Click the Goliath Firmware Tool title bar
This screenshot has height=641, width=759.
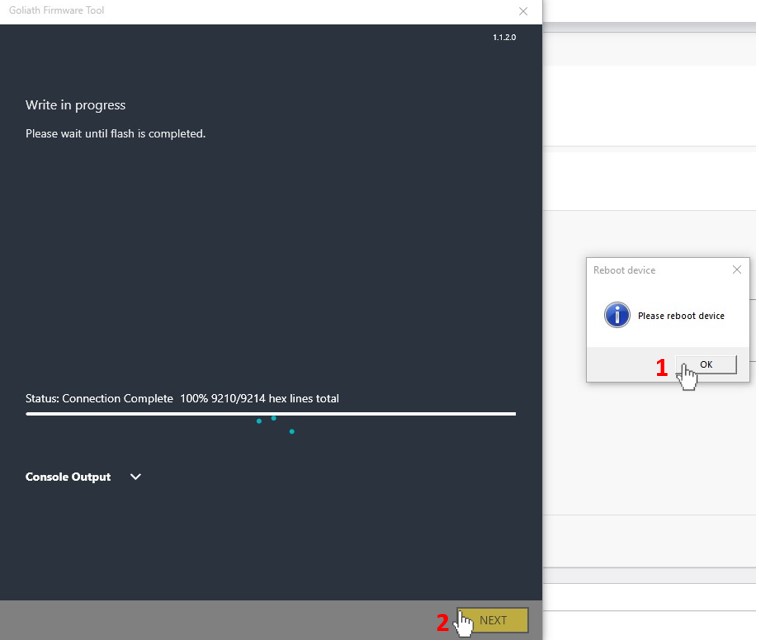pos(250,11)
